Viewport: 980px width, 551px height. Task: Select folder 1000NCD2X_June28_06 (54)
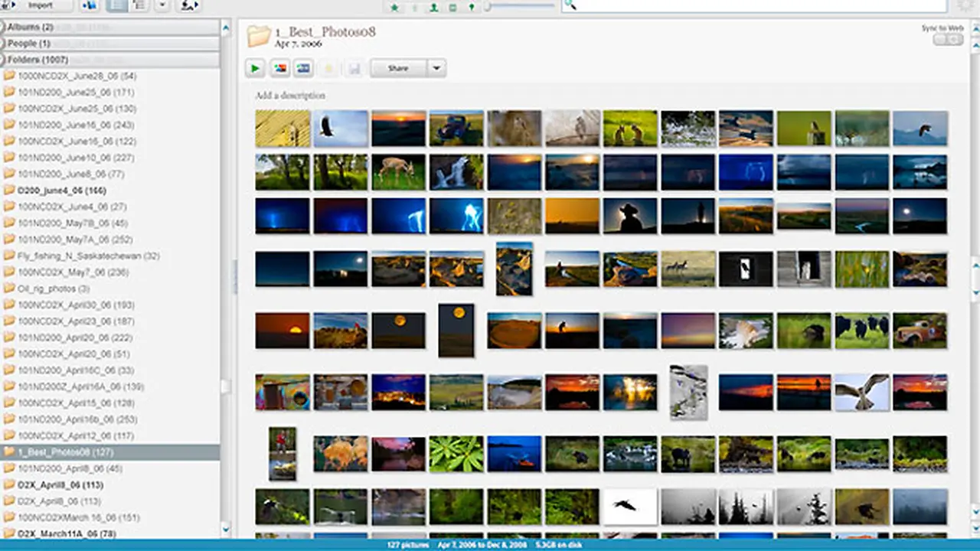[x=110, y=76]
